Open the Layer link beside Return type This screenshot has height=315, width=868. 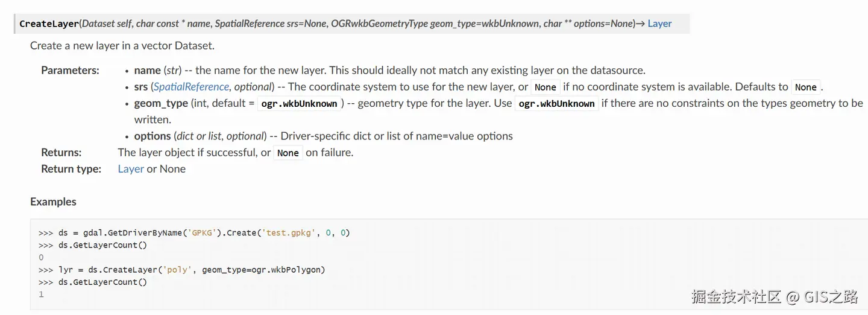[x=131, y=169]
